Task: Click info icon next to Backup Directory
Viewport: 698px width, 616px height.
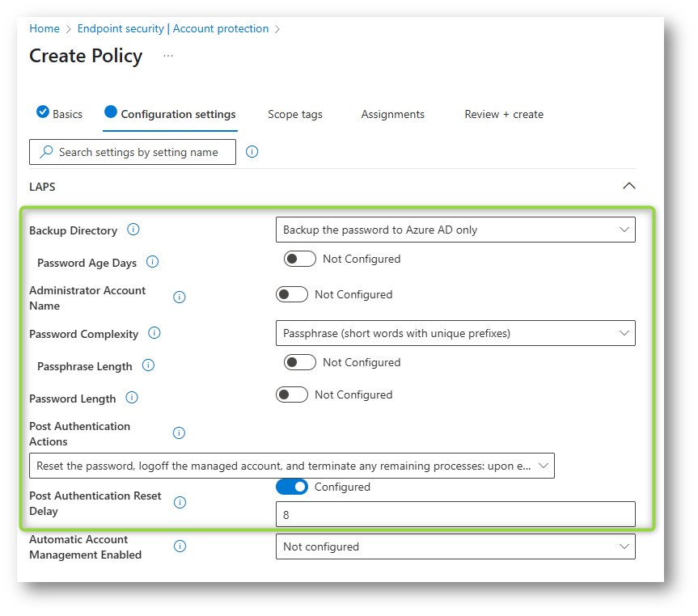Action: [133, 230]
